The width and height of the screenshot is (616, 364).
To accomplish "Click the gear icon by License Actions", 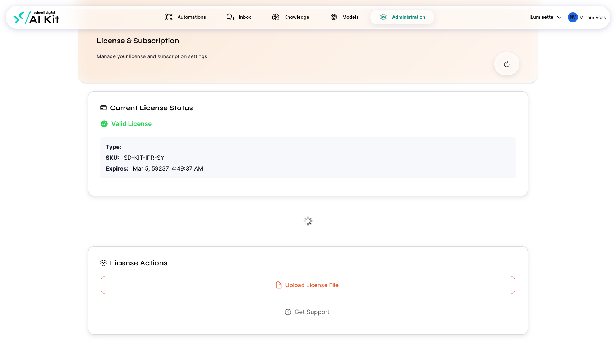I will (x=104, y=263).
